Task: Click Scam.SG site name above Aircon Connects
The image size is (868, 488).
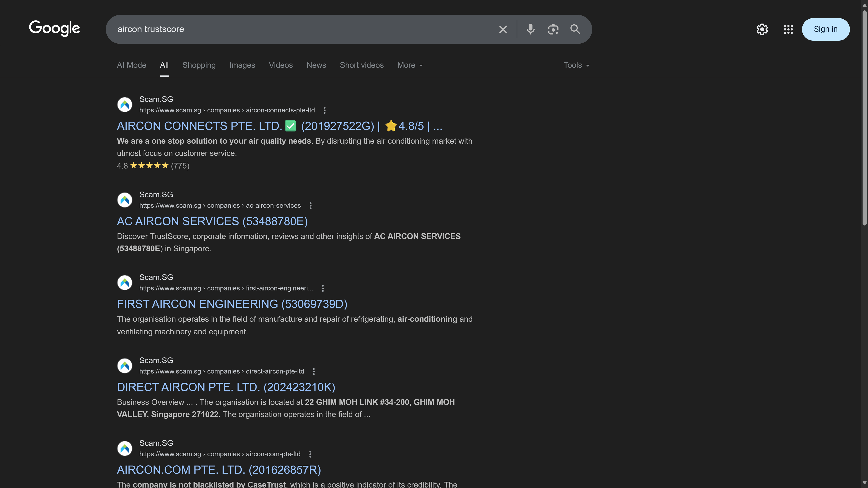Action: pyautogui.click(x=156, y=99)
